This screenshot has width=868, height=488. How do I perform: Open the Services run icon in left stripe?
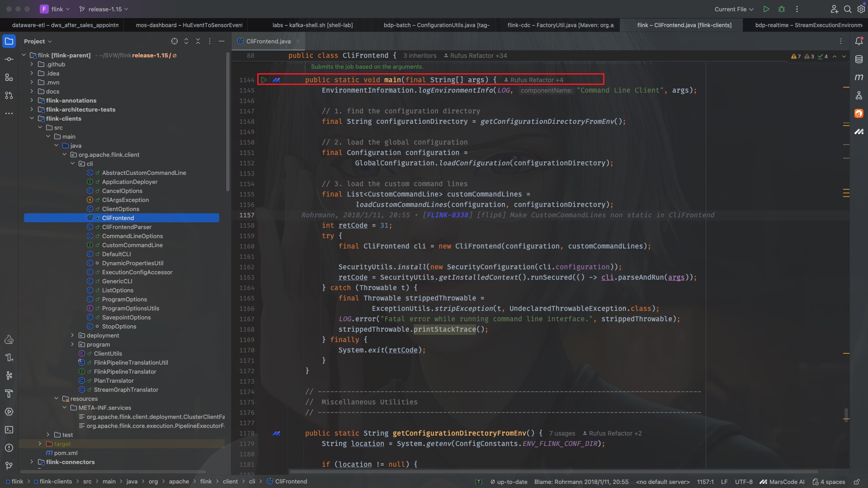coord(9,412)
